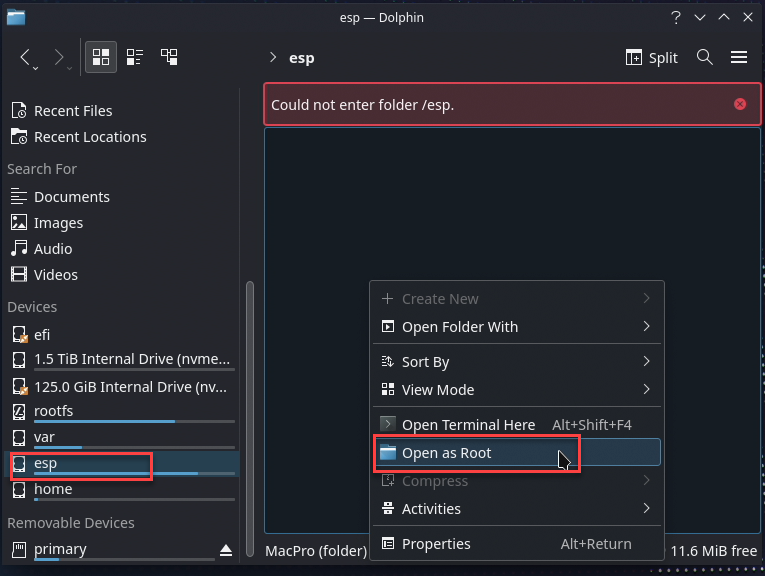This screenshot has height=576, width=765.
Task: Click the rootfs drive icon
Action: (19, 412)
